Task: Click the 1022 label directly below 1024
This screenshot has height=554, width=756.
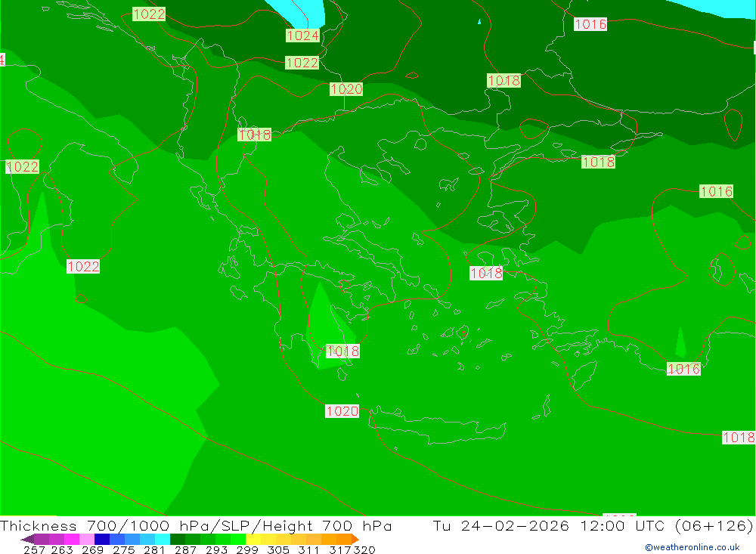Action: click(302, 63)
